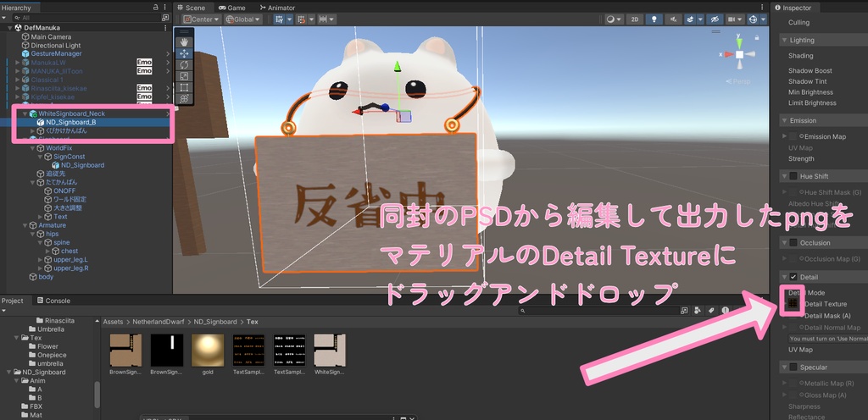The width and height of the screenshot is (868, 420).
Task: Select the Detail Texture slot thumbnail
Action: coord(793,303)
